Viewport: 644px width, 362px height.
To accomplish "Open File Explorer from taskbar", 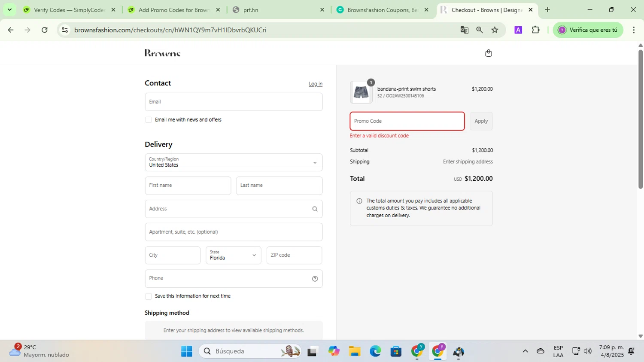I will tap(355, 352).
